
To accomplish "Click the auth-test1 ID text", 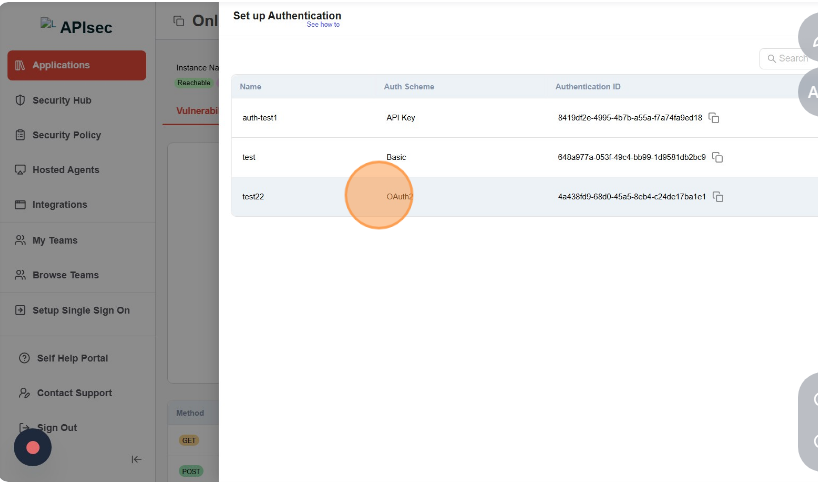I will pyautogui.click(x=630, y=118).
